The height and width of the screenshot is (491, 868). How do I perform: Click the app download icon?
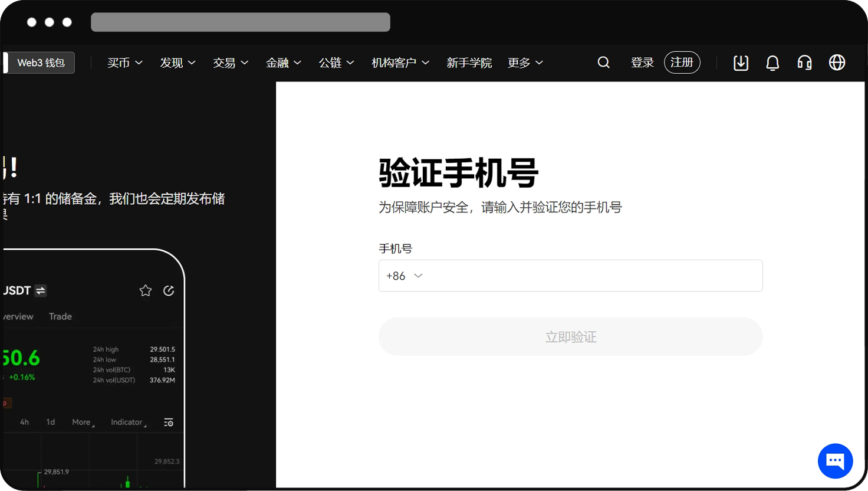point(741,62)
